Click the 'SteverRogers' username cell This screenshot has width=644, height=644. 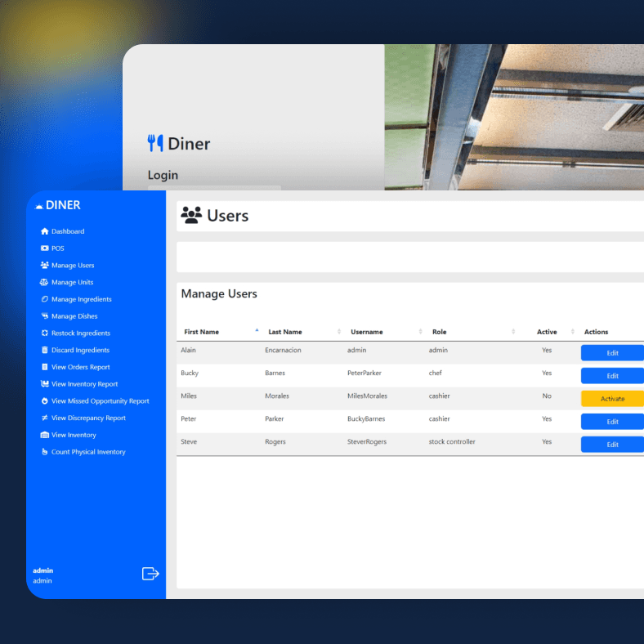click(x=367, y=441)
